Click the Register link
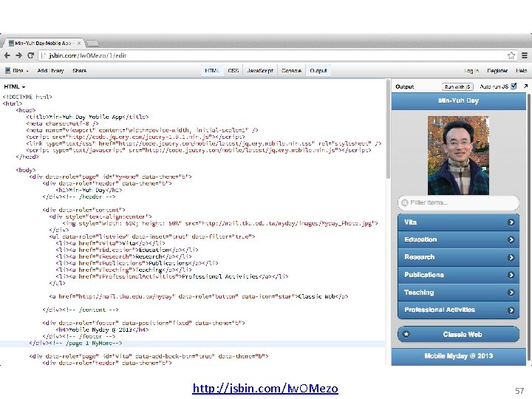The image size is (532, 399). click(x=497, y=71)
